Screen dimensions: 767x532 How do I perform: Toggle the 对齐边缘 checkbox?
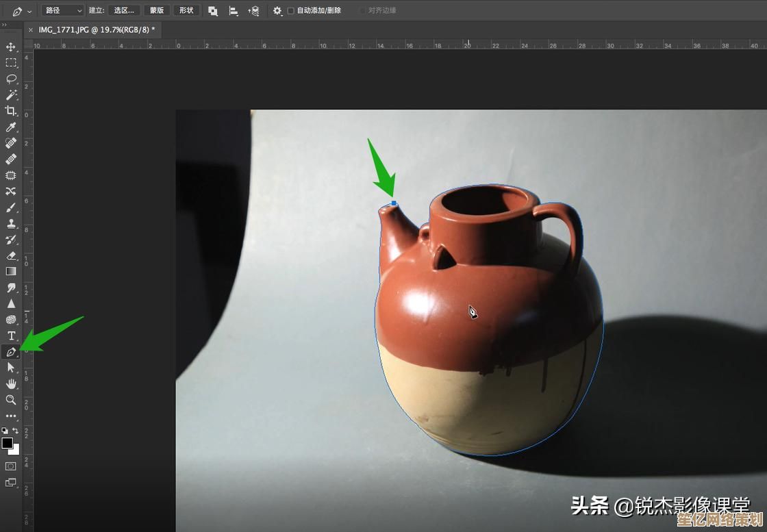[362, 10]
